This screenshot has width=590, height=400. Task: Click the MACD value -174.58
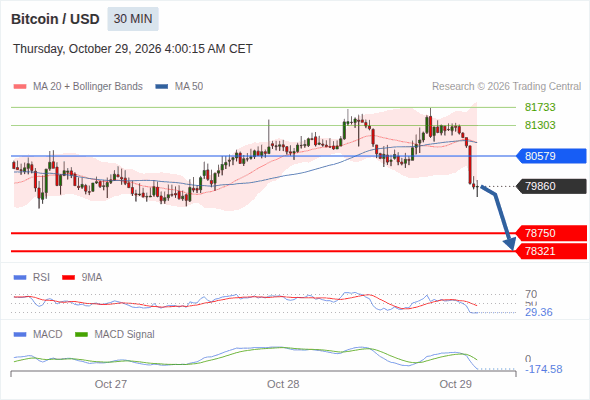[x=544, y=369]
